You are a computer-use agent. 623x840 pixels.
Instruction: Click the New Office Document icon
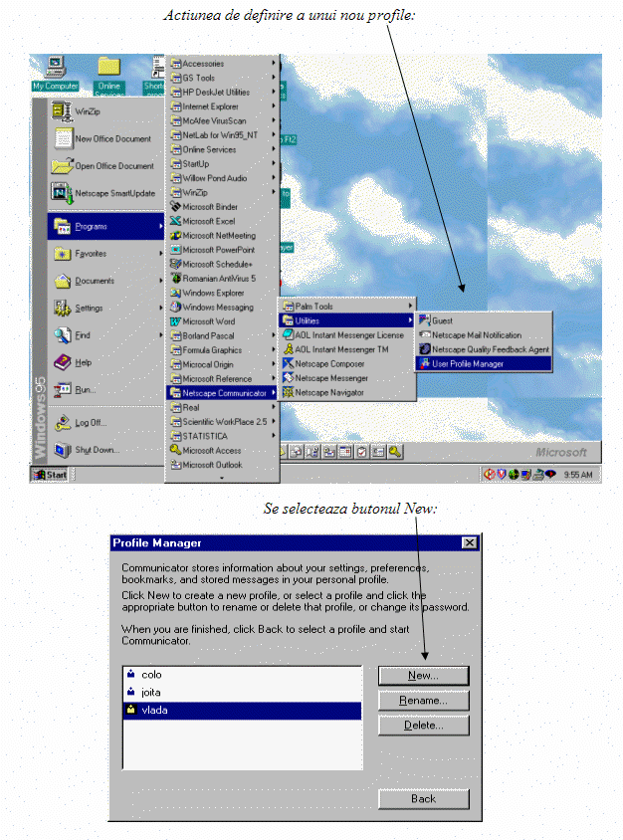tap(64, 138)
